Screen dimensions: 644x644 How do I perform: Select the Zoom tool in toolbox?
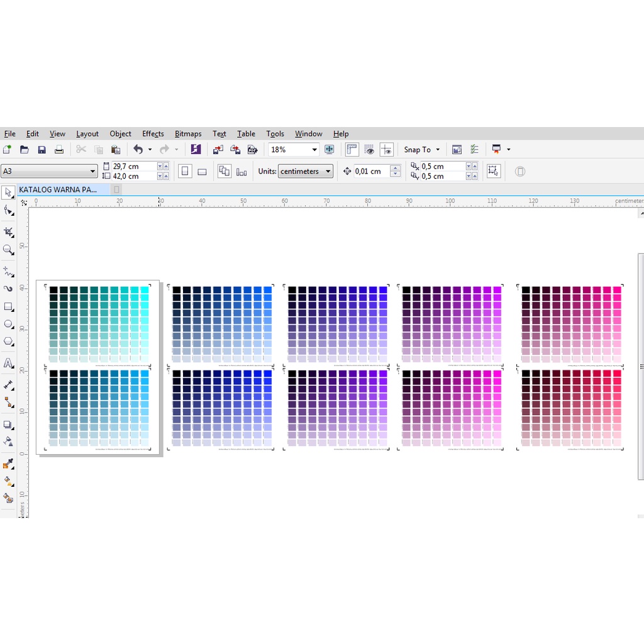tap(8, 250)
